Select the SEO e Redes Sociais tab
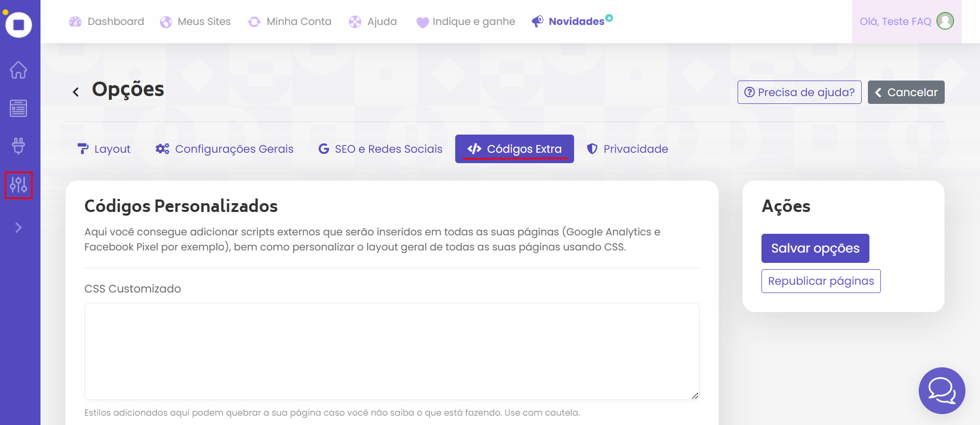Screen dimensions: 980x425 (380, 149)
